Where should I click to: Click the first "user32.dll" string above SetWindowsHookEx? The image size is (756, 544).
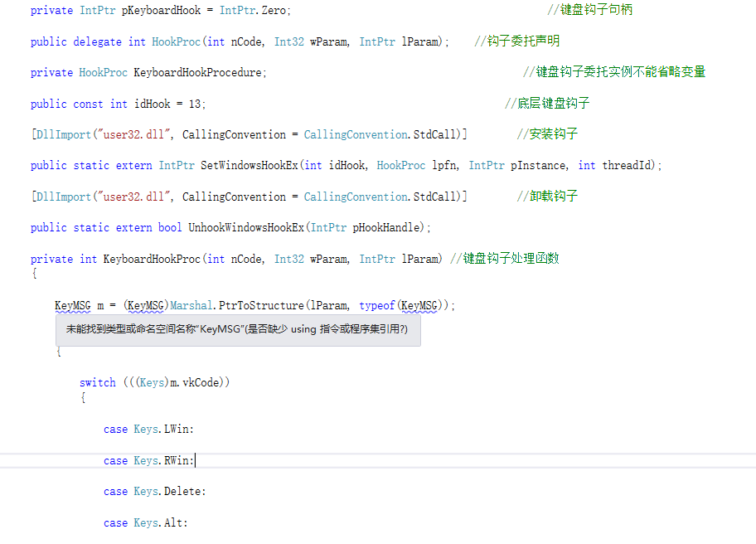tap(134, 134)
